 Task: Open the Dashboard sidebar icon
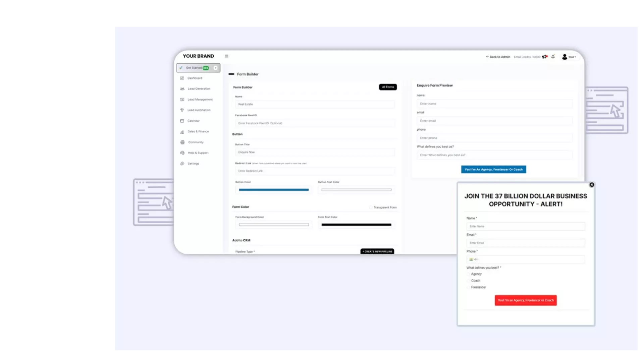[182, 78]
